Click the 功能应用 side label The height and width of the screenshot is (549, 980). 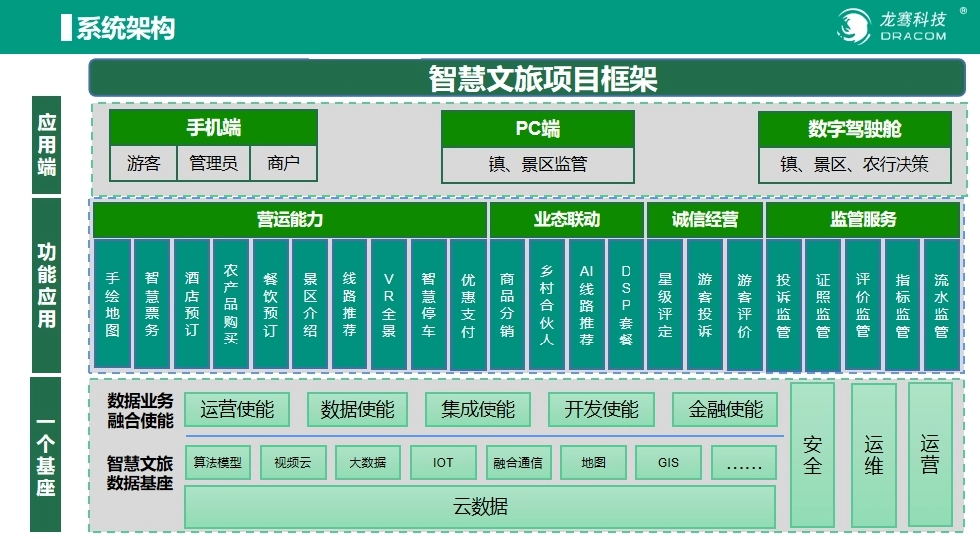click(x=47, y=286)
